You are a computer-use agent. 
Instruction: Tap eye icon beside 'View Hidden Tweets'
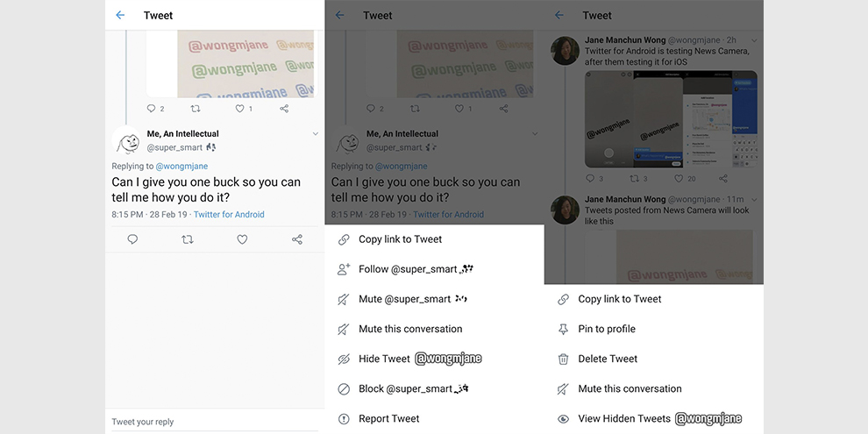pyautogui.click(x=563, y=419)
